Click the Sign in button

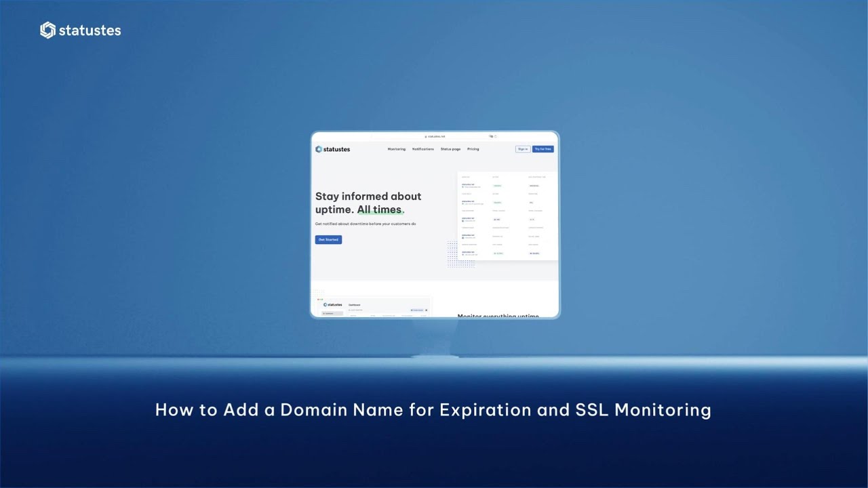[x=523, y=149]
